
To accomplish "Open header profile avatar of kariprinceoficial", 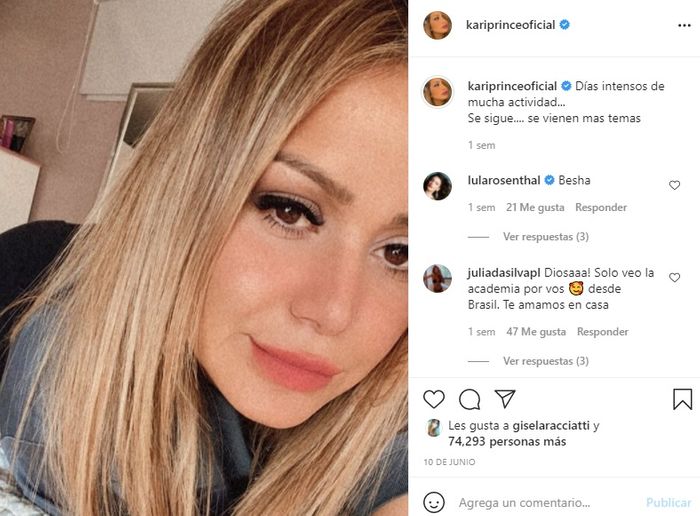I will coord(438,25).
